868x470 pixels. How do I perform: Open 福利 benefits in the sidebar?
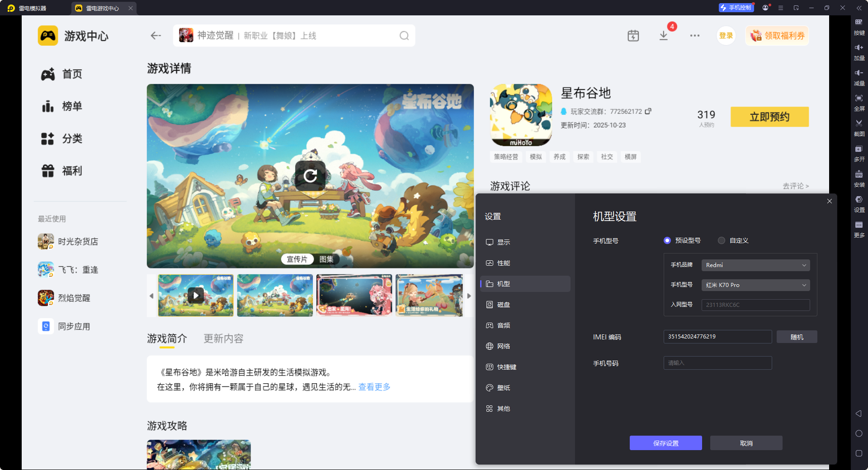62,171
